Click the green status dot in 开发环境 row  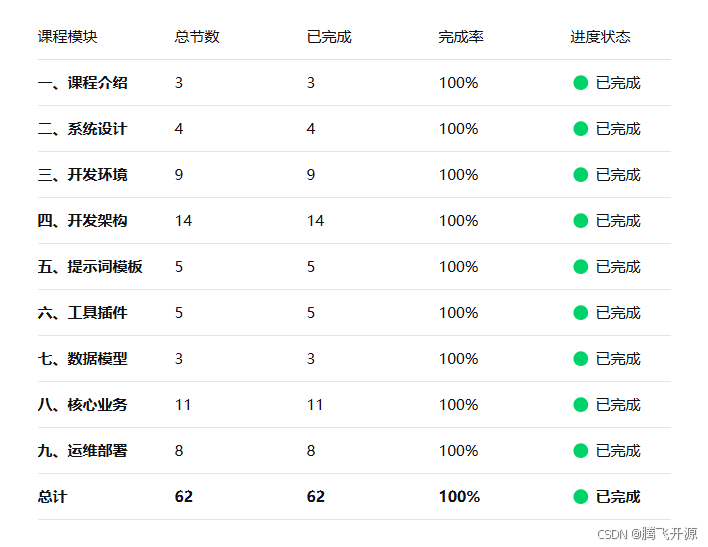[x=580, y=175]
